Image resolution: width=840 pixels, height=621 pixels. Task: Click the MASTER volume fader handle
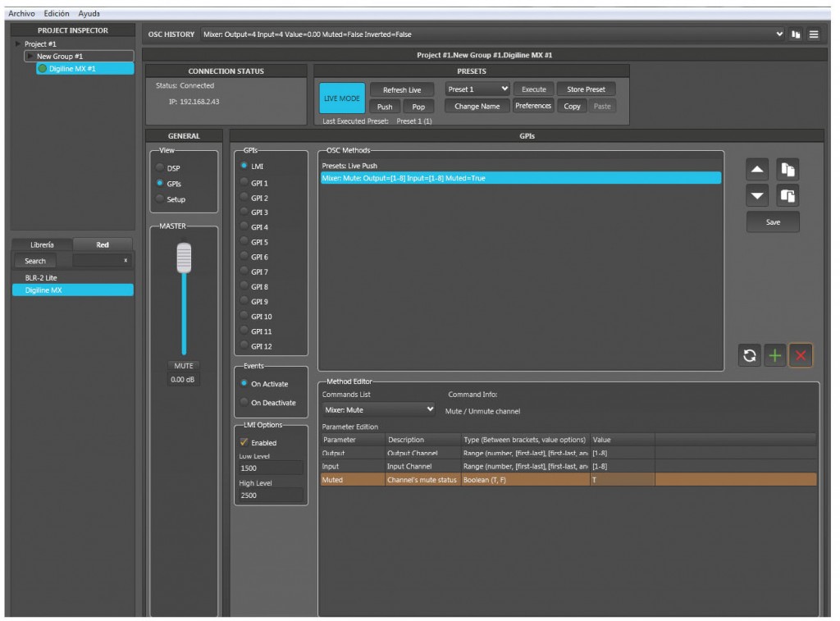click(184, 258)
